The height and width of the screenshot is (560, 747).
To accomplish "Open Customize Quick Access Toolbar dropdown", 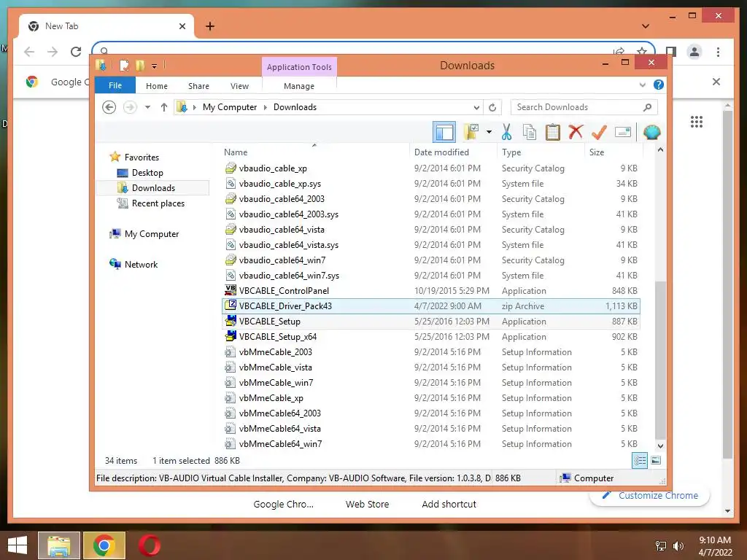I will click(155, 66).
